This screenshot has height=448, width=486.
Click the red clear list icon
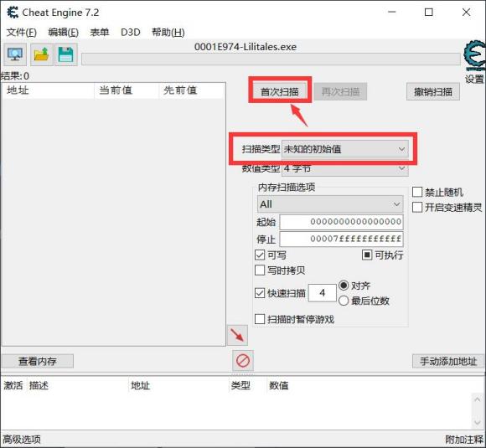coord(243,361)
